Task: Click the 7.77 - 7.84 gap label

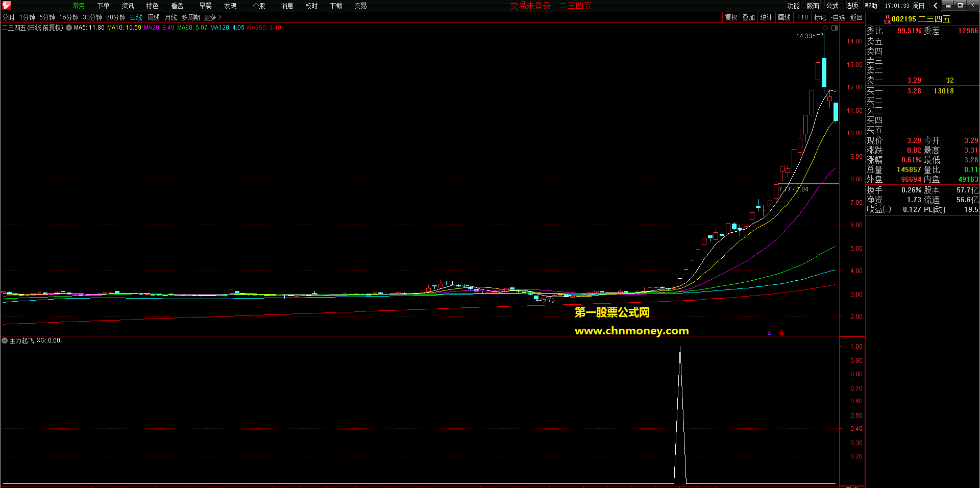Action: [794, 189]
